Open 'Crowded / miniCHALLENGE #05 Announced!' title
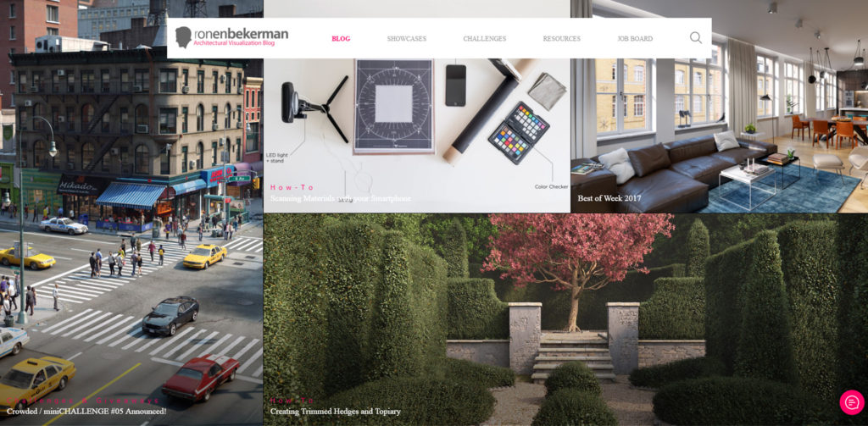Image resolution: width=868 pixels, height=426 pixels. pyautogui.click(x=86, y=412)
